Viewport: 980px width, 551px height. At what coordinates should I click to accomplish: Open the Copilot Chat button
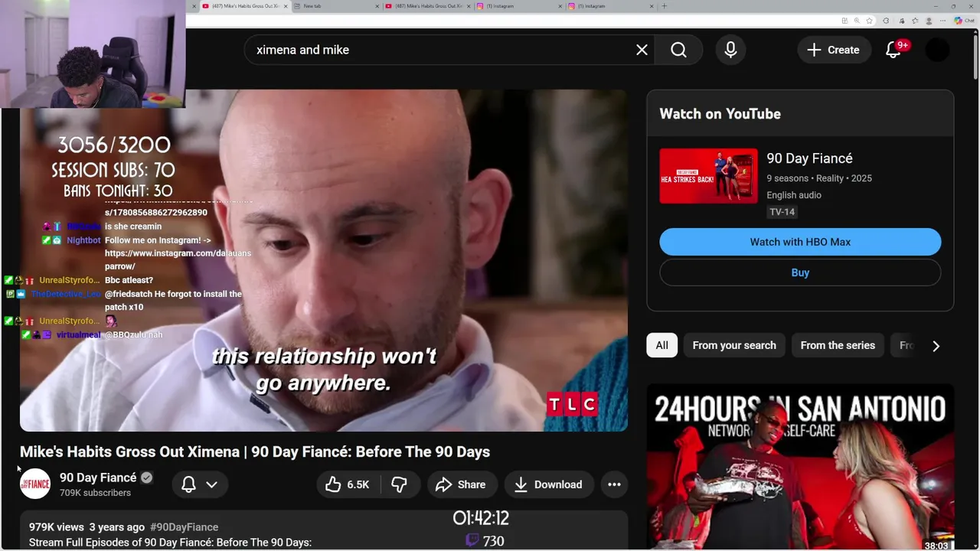[963, 21]
